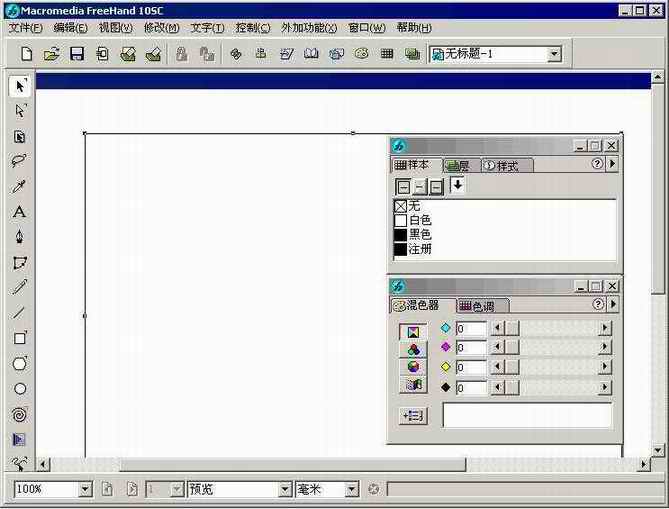Image resolution: width=669 pixels, height=509 pixels.
Task: Open the 预览 view mode dropdown
Action: [x=285, y=489]
